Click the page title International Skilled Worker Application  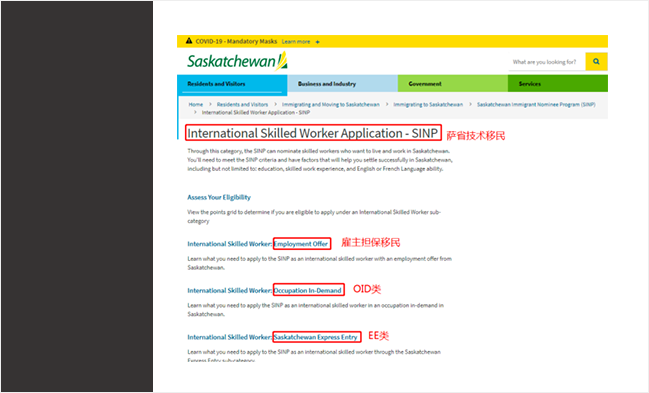point(313,133)
